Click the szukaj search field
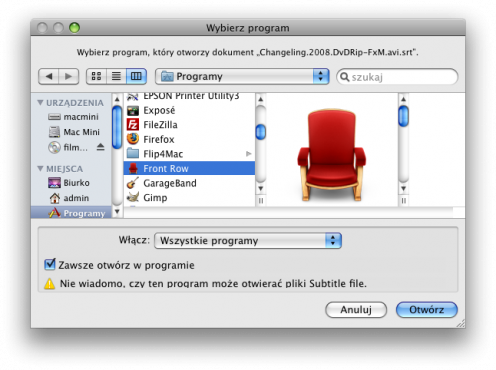Image resolution: width=496 pixels, height=370 pixels. pyautogui.click(x=397, y=77)
